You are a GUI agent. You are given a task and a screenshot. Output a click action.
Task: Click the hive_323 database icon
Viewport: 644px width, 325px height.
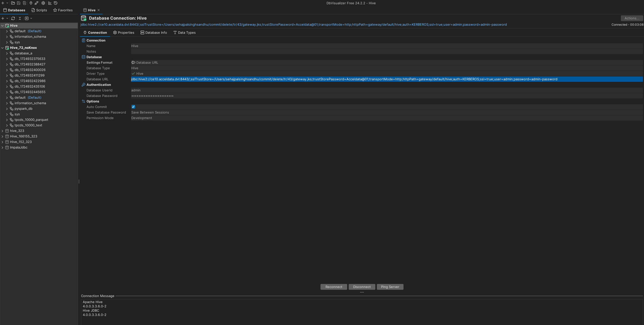[x=7, y=131]
